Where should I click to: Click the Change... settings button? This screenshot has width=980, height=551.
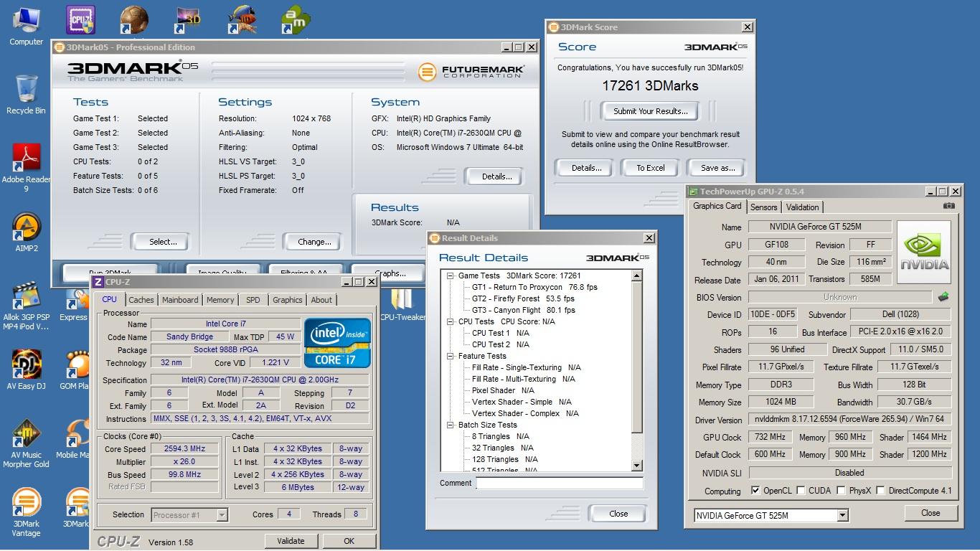pyautogui.click(x=314, y=242)
